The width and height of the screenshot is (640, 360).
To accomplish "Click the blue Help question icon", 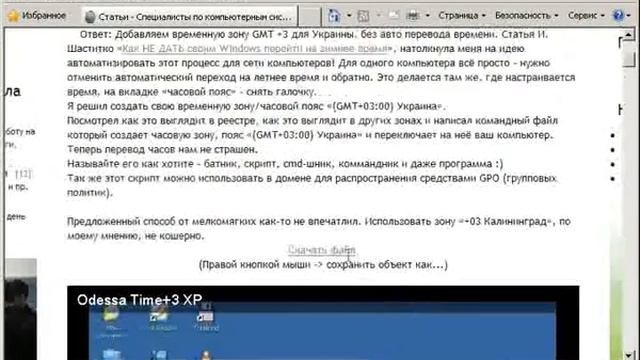I will point(618,16).
